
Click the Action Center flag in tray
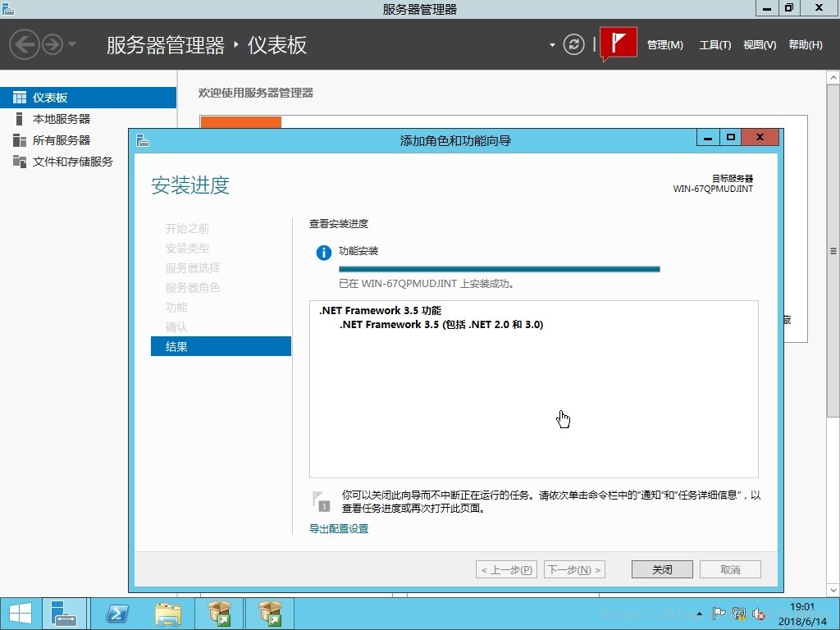click(719, 614)
